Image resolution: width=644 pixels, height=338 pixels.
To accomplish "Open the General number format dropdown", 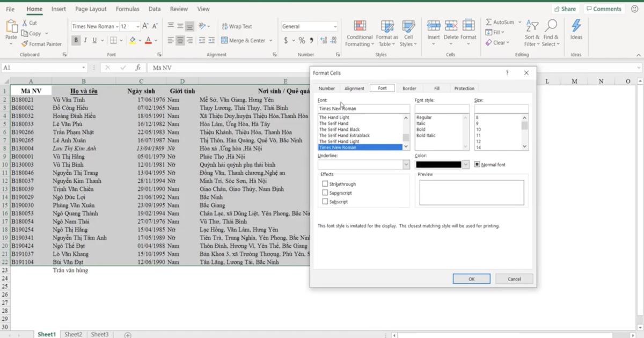I will click(x=335, y=26).
